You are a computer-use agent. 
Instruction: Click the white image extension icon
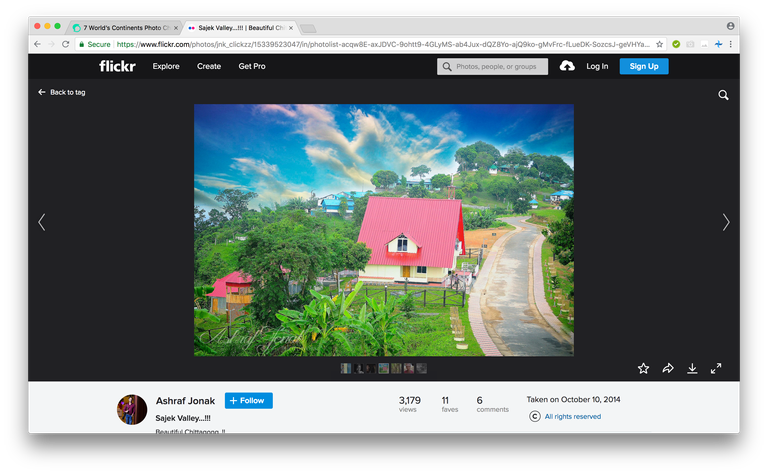[704, 44]
